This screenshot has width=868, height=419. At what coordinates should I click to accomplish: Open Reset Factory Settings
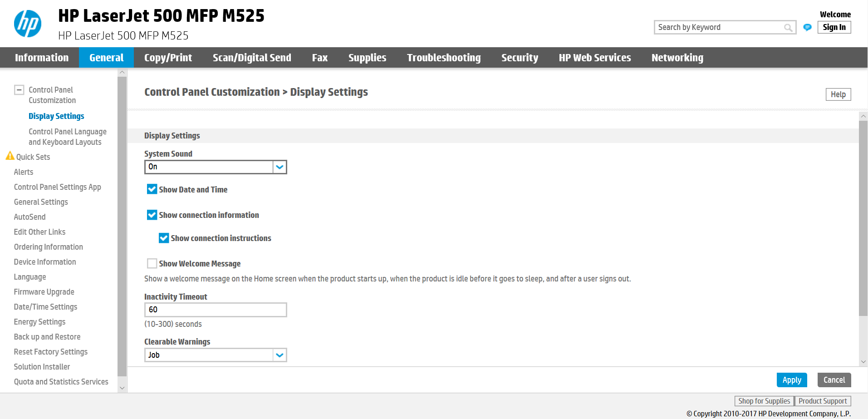51,352
